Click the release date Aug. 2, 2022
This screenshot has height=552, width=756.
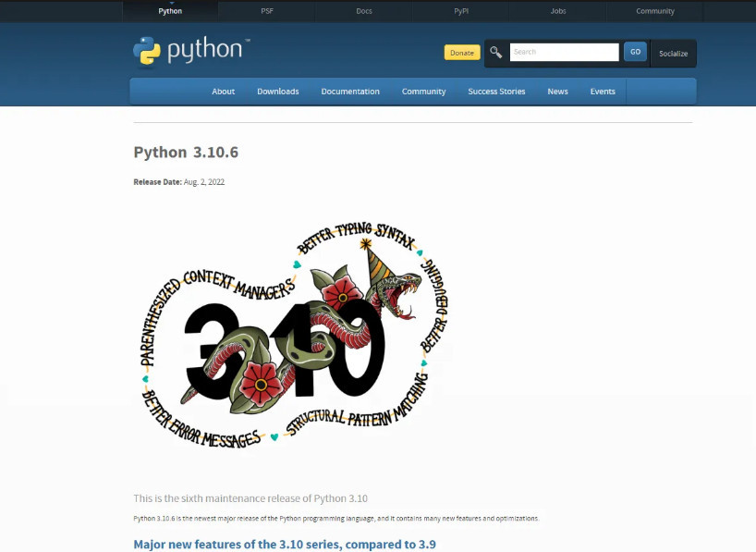(204, 182)
